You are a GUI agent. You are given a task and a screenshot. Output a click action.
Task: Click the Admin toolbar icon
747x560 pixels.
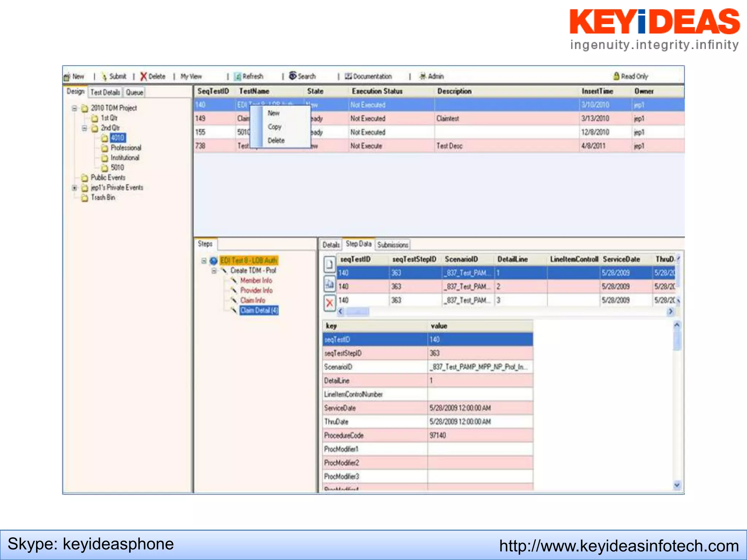(x=423, y=76)
